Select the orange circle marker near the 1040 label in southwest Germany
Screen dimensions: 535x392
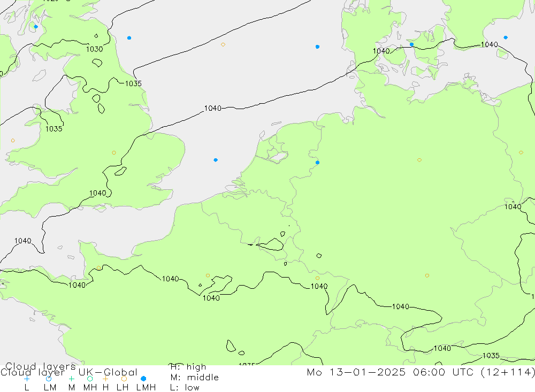click(x=317, y=279)
